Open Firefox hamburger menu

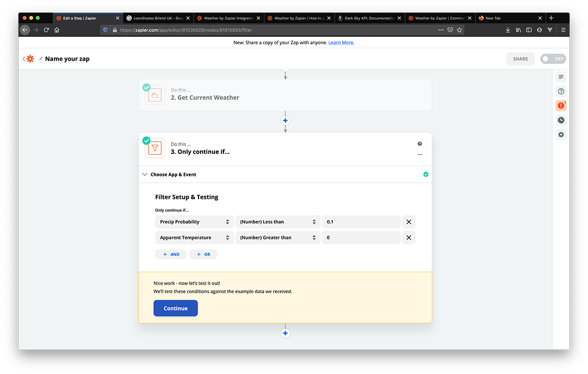click(563, 30)
